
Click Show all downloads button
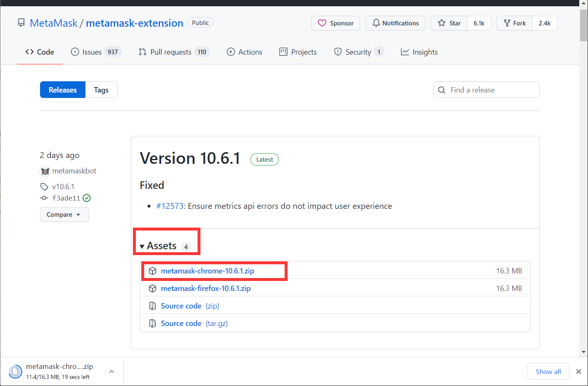tap(548, 371)
